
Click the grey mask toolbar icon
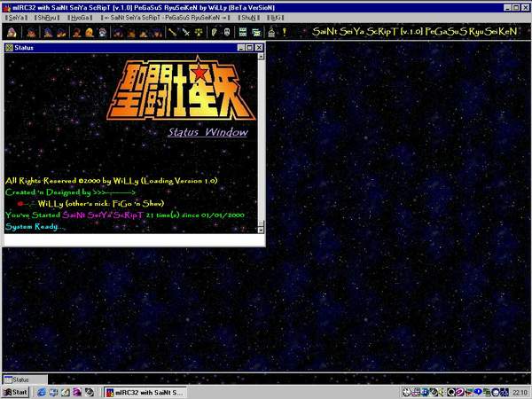pos(227,33)
